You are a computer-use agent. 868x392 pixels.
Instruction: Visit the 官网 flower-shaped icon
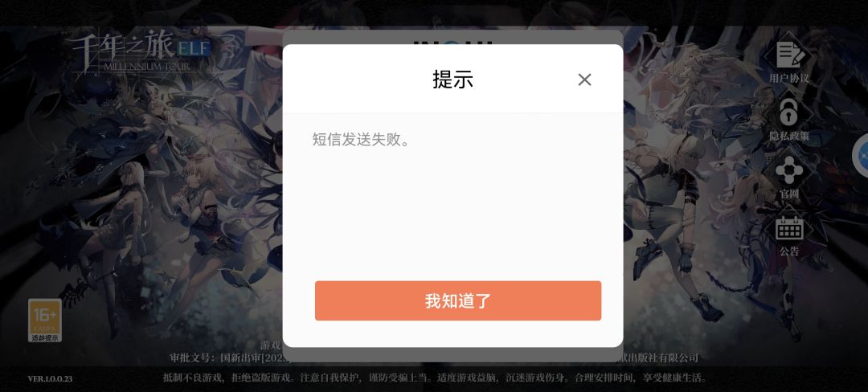coord(789,170)
